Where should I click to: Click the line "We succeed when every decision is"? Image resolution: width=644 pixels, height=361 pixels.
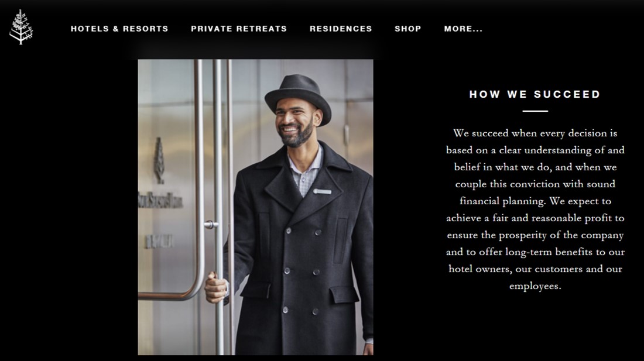pos(535,133)
